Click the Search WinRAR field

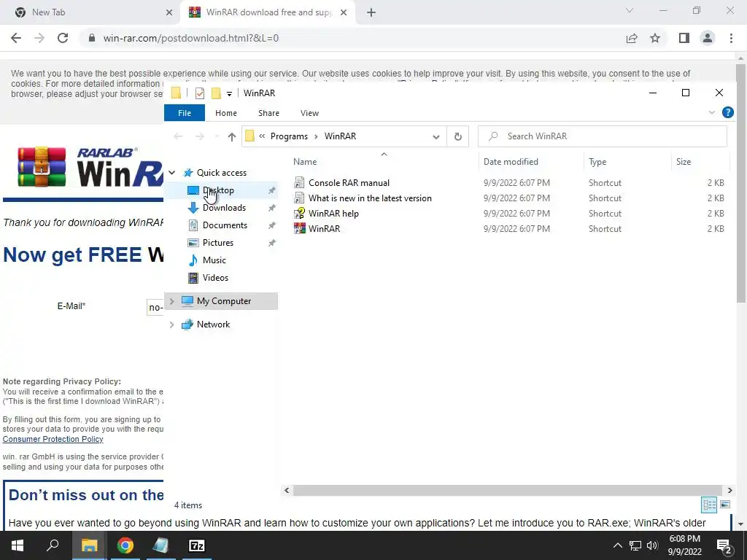pos(602,136)
